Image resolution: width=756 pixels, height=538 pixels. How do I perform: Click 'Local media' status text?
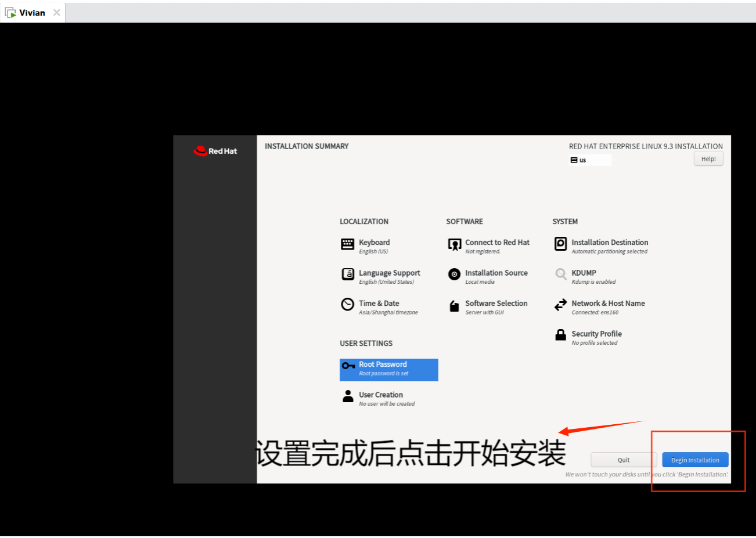tap(480, 282)
